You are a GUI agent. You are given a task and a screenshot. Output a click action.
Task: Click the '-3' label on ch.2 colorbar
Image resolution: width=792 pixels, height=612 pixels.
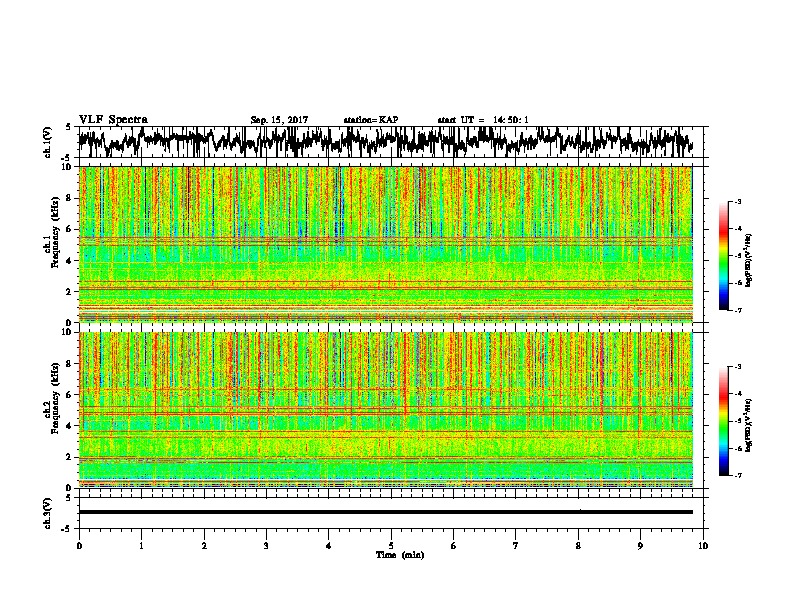pyautogui.click(x=737, y=367)
